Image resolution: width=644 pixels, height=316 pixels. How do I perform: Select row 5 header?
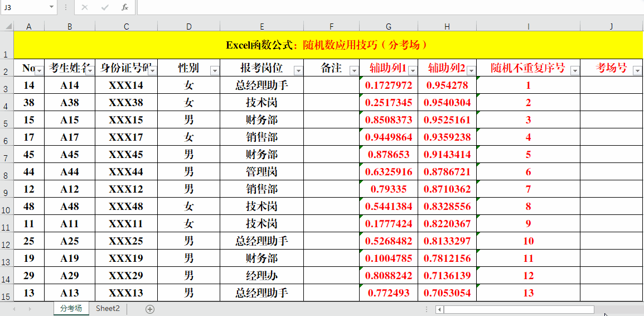(7, 121)
